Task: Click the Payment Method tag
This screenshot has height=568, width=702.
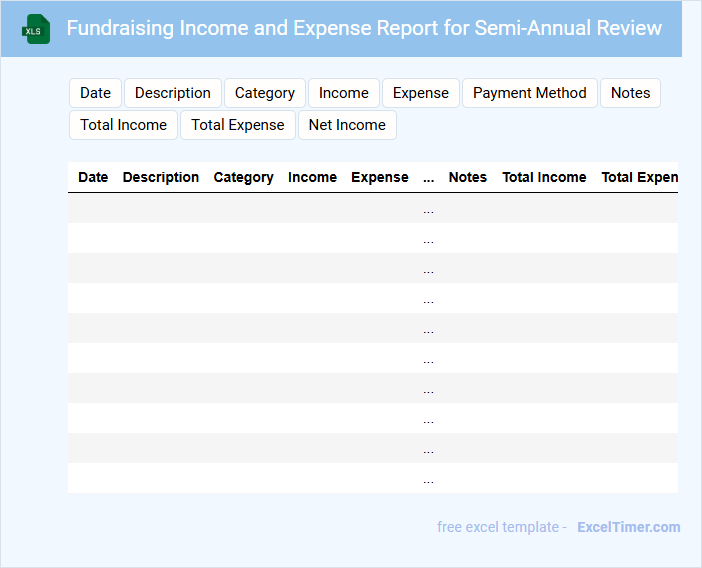Action: point(529,93)
